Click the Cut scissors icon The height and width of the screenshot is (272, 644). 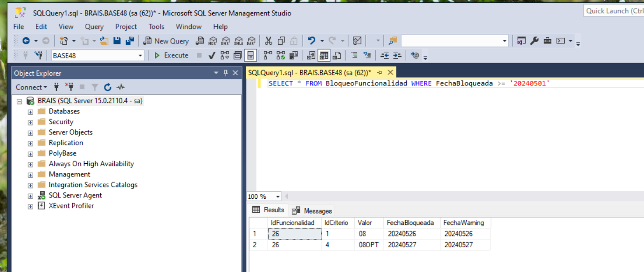tap(269, 41)
